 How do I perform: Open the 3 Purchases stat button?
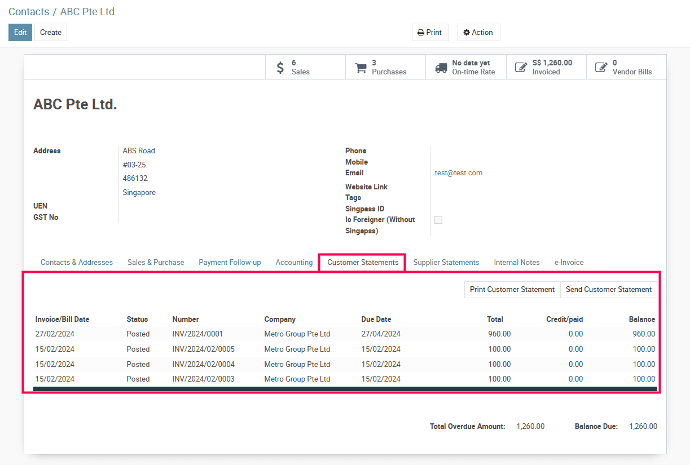(x=385, y=67)
